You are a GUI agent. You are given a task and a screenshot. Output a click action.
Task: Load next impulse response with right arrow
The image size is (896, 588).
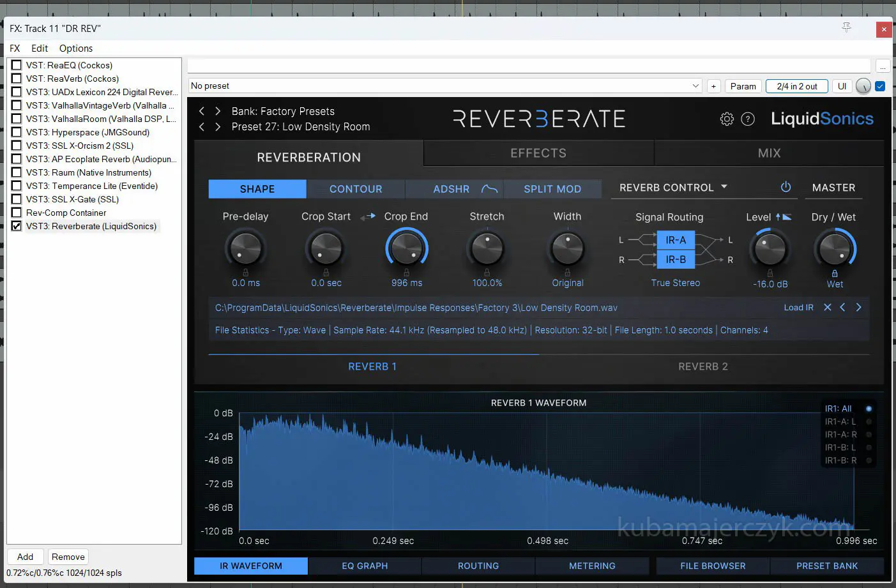(858, 307)
